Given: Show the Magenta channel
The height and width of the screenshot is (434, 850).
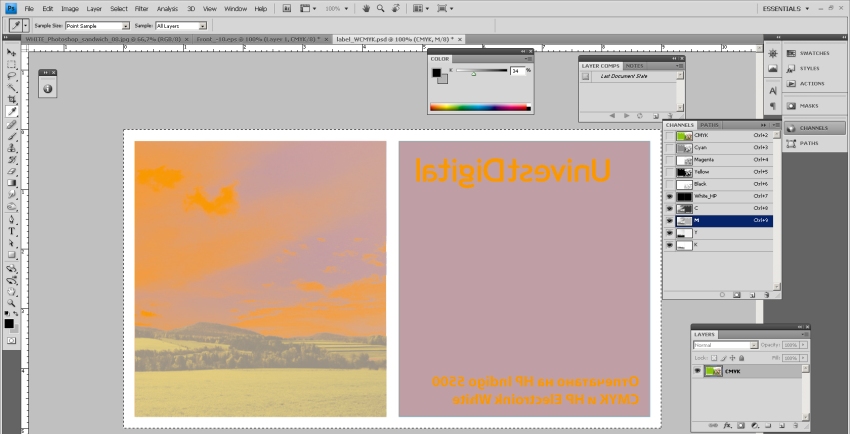Looking at the screenshot, I should pyautogui.click(x=669, y=160).
